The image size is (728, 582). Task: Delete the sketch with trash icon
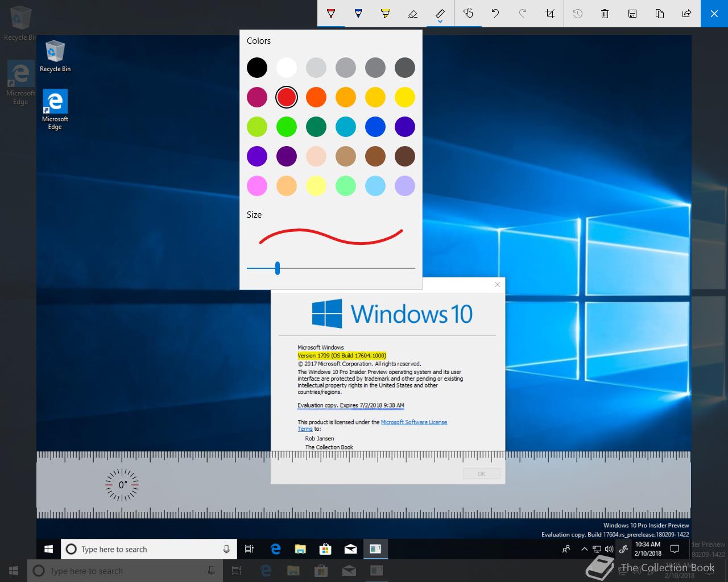tap(605, 13)
